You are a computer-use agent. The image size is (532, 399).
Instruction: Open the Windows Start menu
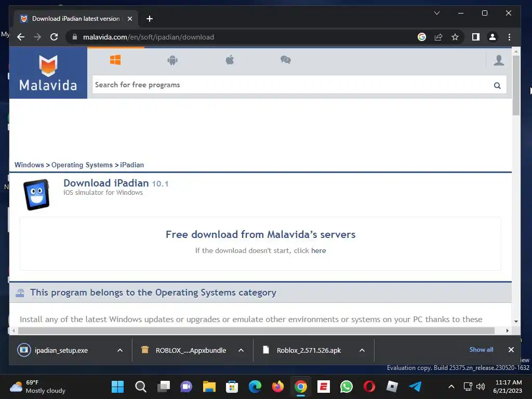click(x=117, y=387)
